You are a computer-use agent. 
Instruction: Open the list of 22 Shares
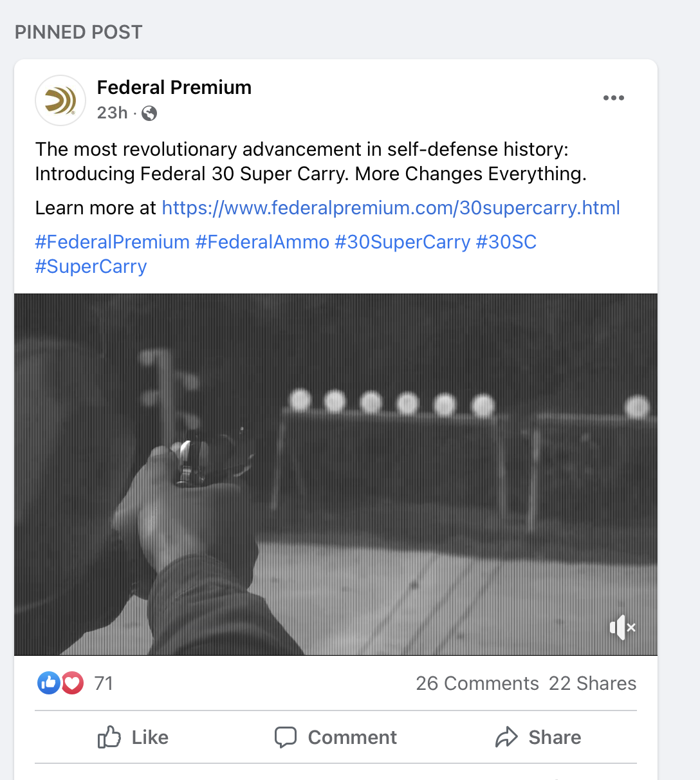(593, 683)
